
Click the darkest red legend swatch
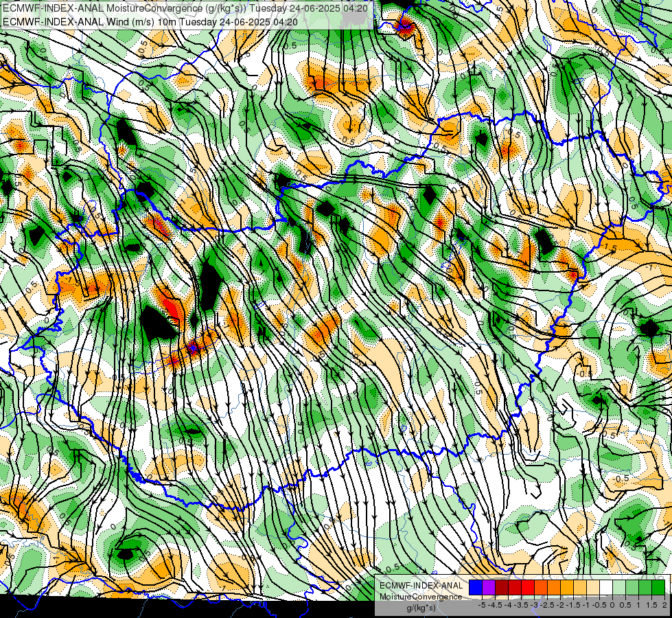[x=502, y=587]
